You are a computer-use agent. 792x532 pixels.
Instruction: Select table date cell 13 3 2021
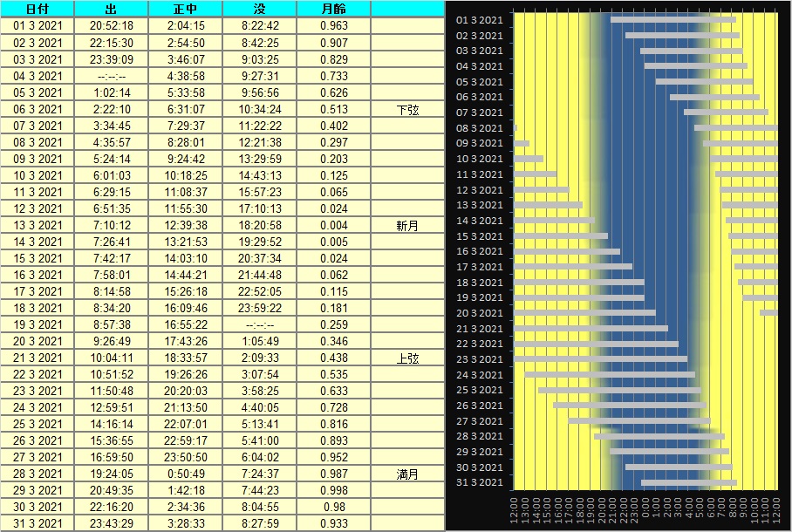(x=38, y=226)
